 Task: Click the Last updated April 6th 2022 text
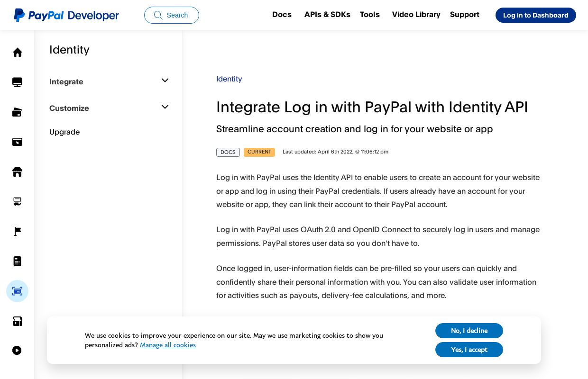tap(336, 152)
